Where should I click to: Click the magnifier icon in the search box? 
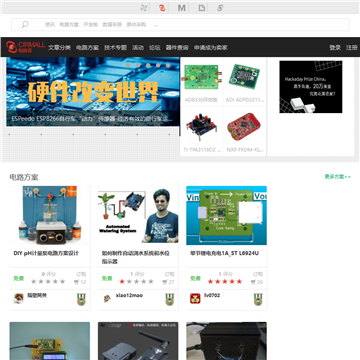point(25,24)
